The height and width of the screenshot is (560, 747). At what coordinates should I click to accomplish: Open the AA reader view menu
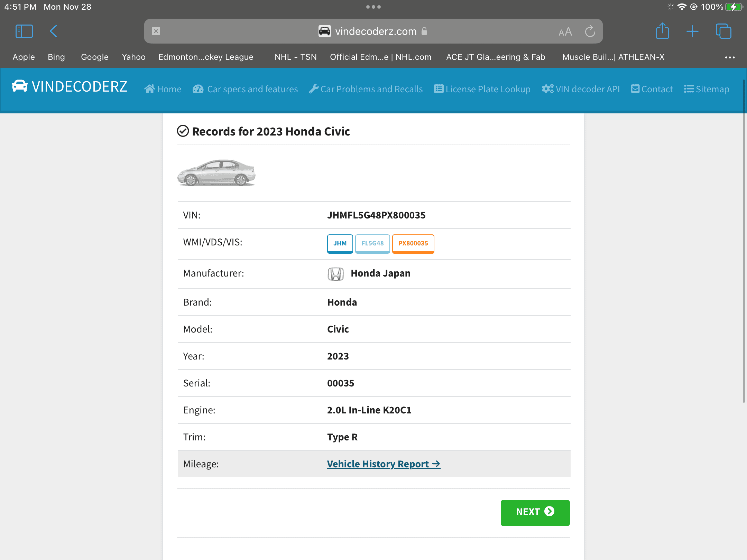pyautogui.click(x=565, y=32)
